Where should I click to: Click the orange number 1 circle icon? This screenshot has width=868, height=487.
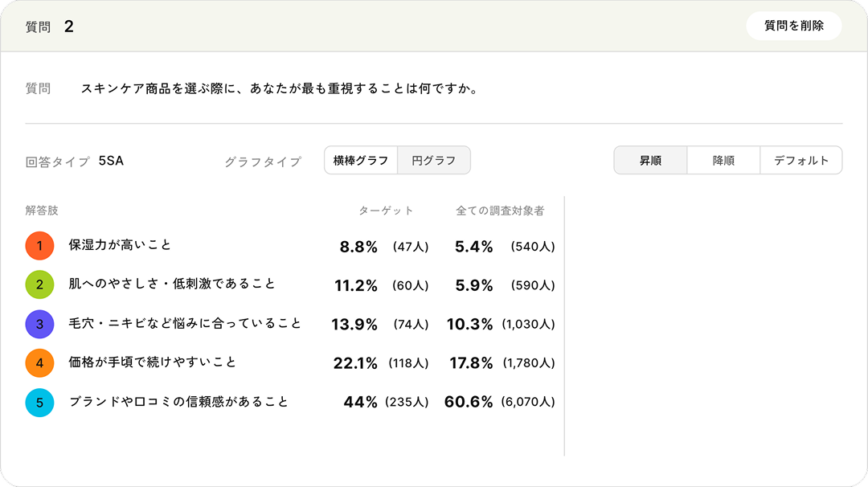[x=39, y=246]
